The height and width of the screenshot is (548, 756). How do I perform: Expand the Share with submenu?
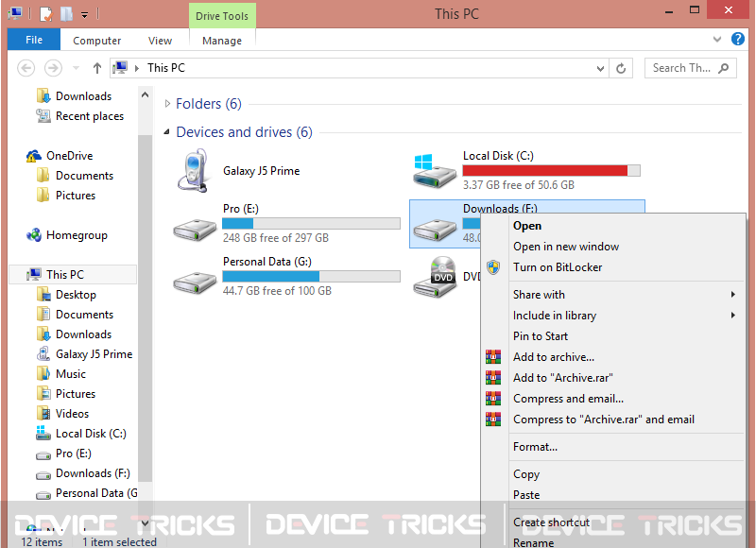[612, 295]
